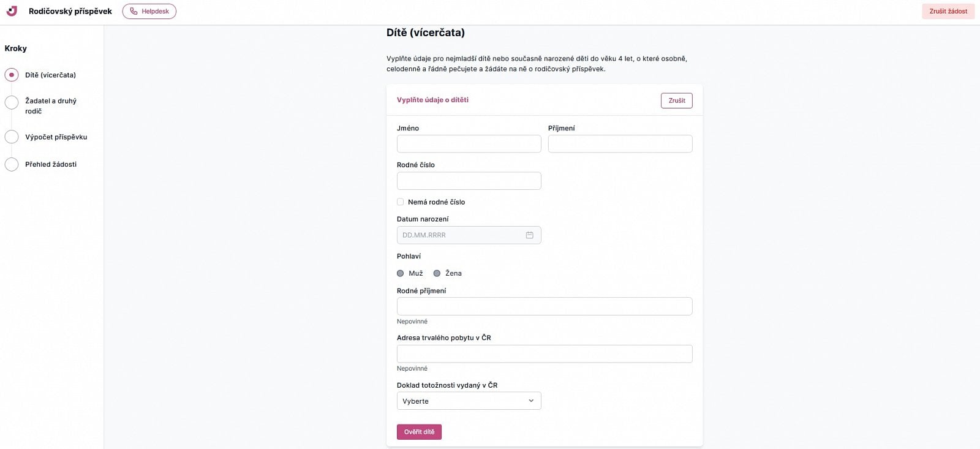The height and width of the screenshot is (449, 980).
Task: Open the Doklad totožnosti Vyberte dropdown
Action: pos(469,401)
